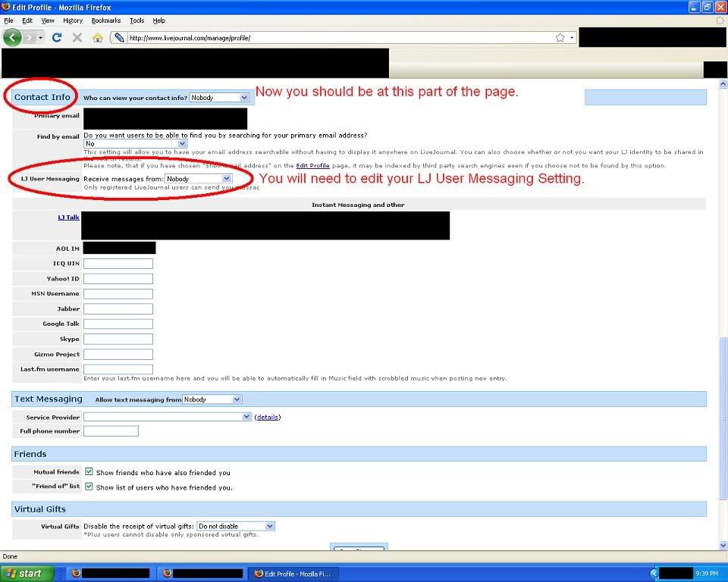The image size is (728, 582).
Task: Click the Yahoo! ID input field
Action: [118, 279]
